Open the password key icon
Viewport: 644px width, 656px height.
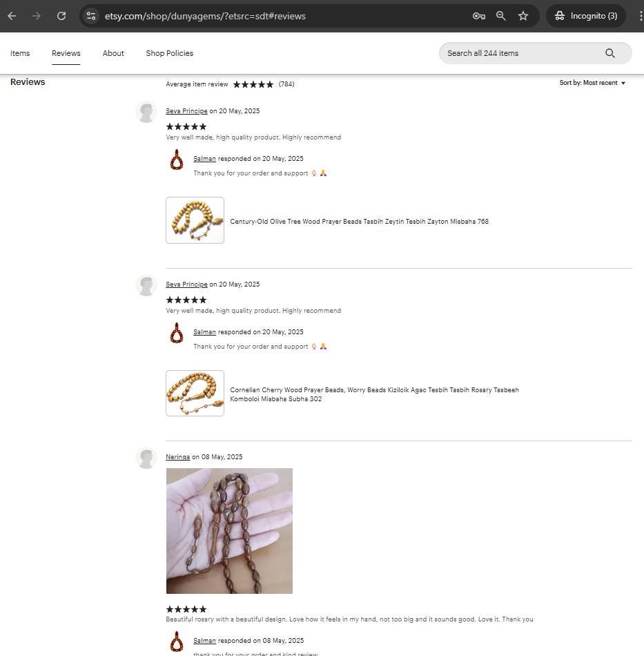coord(479,16)
